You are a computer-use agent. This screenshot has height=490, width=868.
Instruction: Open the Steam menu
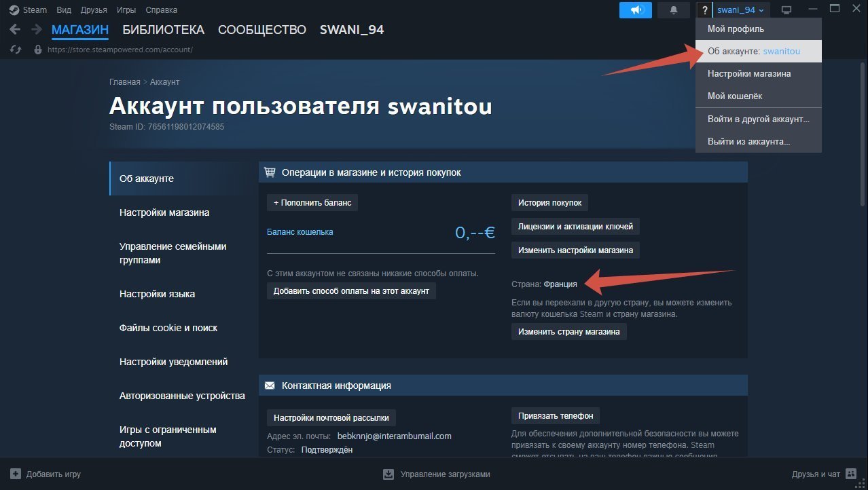(x=35, y=10)
